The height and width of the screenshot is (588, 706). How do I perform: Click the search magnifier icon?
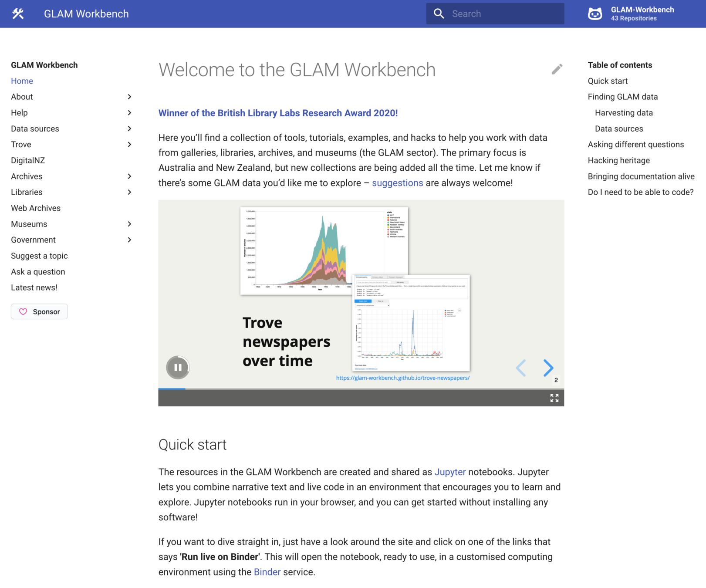click(x=439, y=14)
